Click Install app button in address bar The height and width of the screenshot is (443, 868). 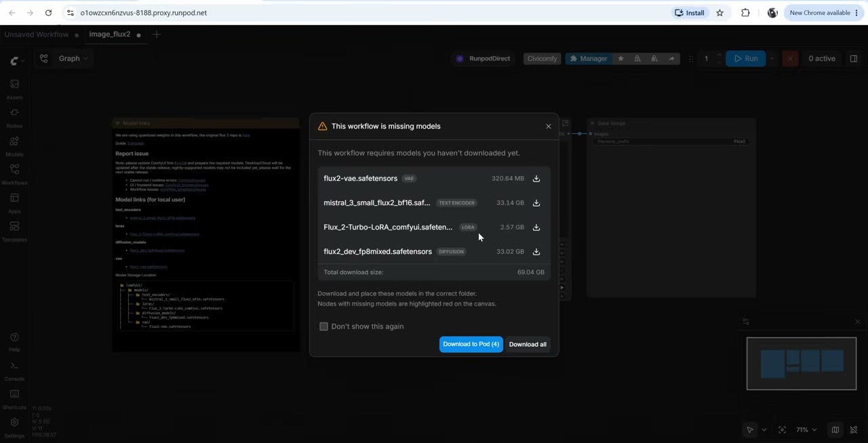coord(690,13)
